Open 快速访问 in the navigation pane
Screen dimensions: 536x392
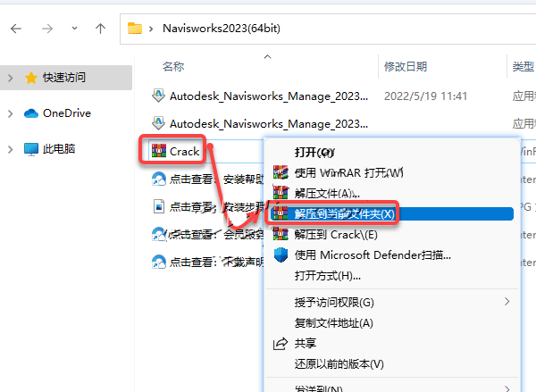[64, 77]
